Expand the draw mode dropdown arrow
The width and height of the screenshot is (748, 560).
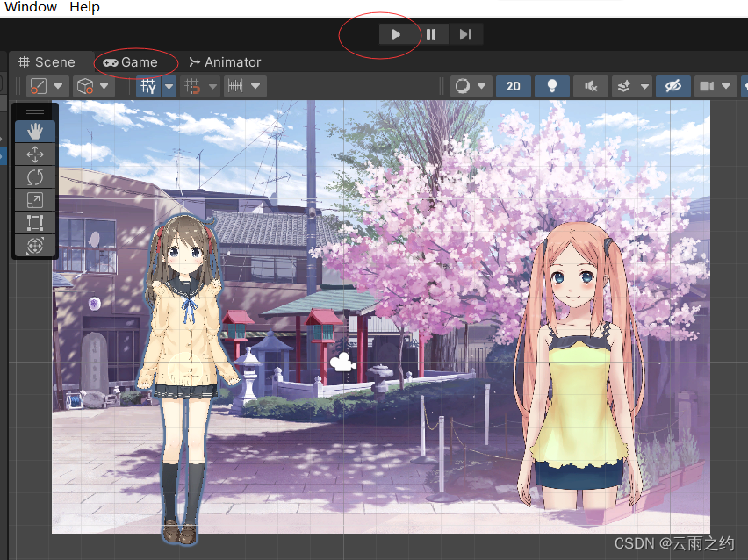click(x=482, y=86)
